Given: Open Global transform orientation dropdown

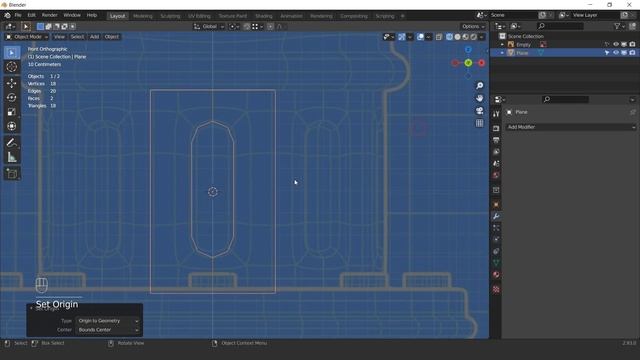Looking at the screenshot, I should click(209, 27).
